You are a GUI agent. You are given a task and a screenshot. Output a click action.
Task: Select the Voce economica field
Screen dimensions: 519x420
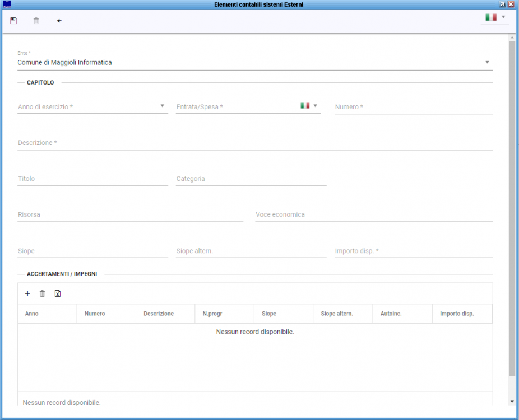click(374, 214)
